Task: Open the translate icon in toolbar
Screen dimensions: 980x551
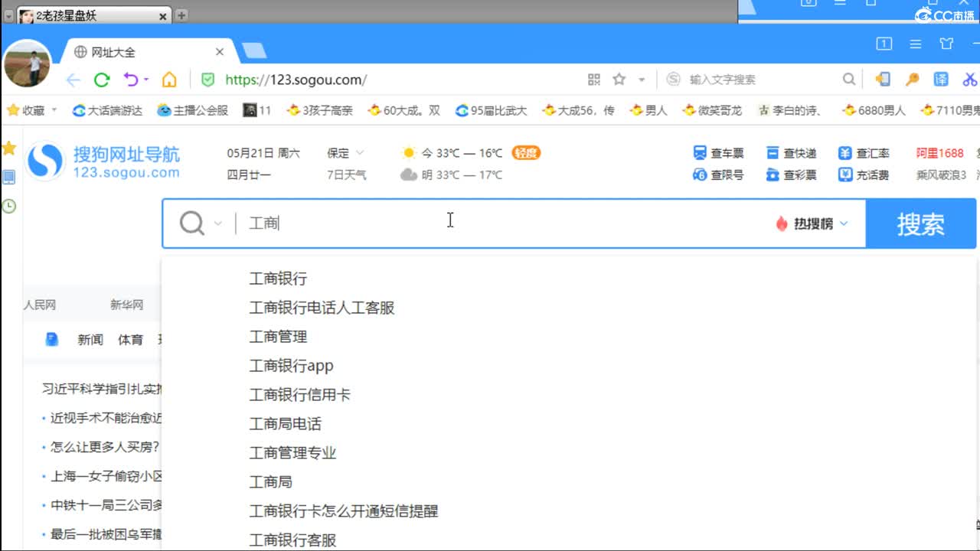Action: (941, 80)
